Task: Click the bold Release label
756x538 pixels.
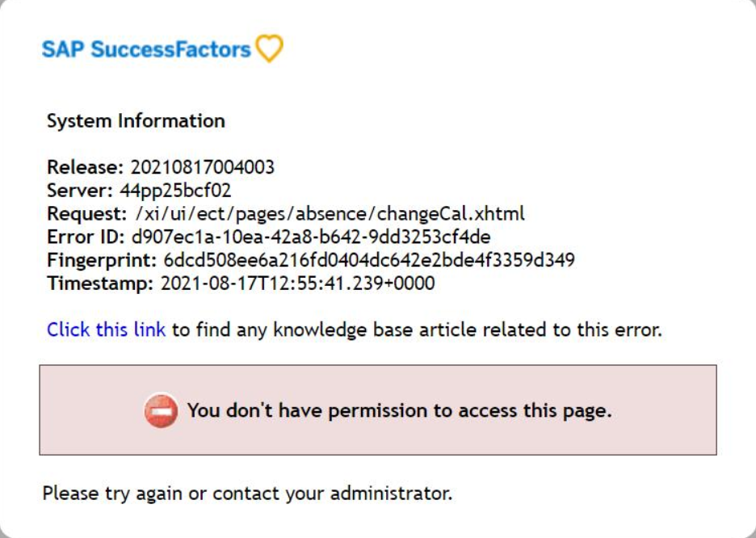Action: pyautogui.click(x=86, y=167)
